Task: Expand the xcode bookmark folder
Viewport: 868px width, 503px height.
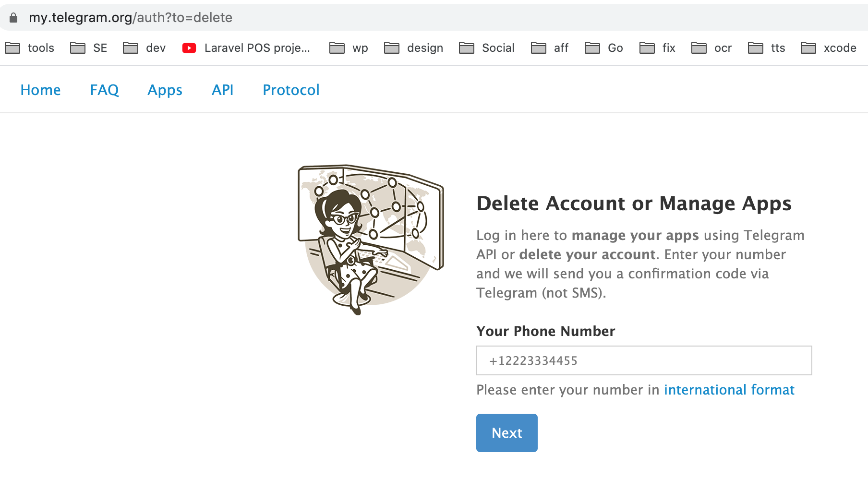Action: pos(829,48)
